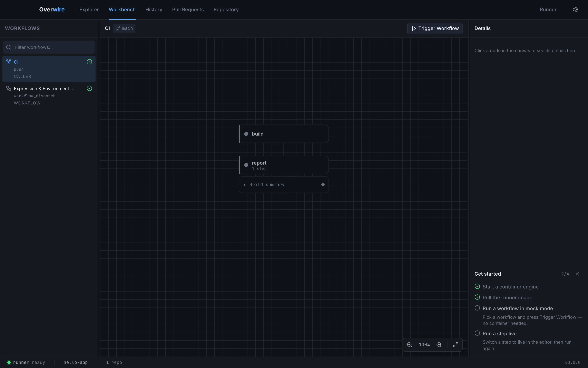Click the 1 repo status bar entry
The image size is (588, 368).
tap(114, 362)
